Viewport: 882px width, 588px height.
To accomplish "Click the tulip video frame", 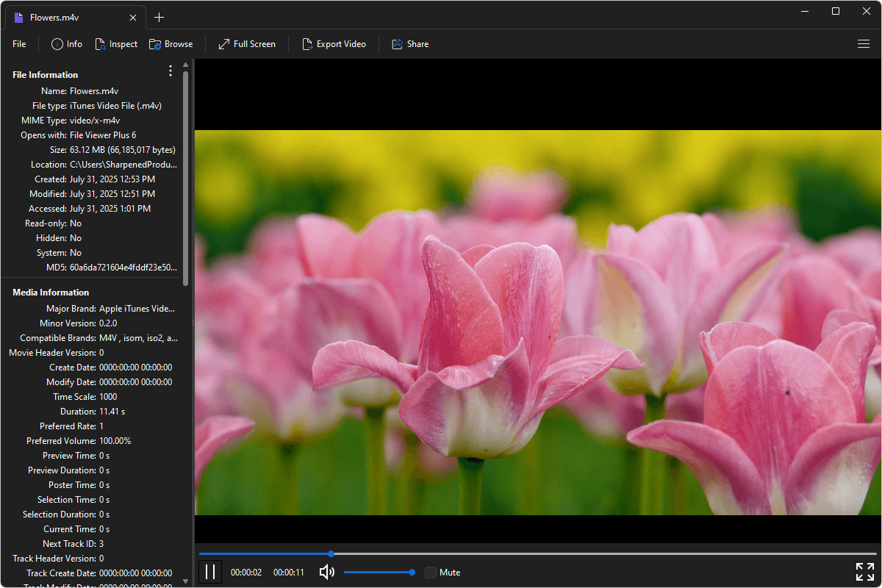I will 538,323.
